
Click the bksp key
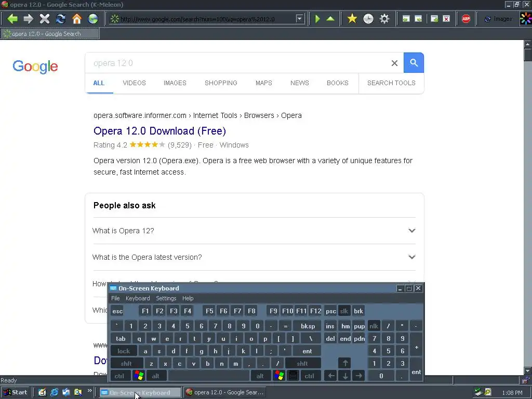308,326
